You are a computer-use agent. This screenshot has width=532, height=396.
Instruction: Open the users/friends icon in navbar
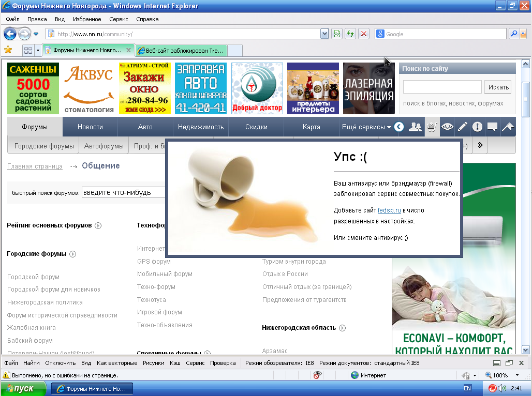(415, 127)
